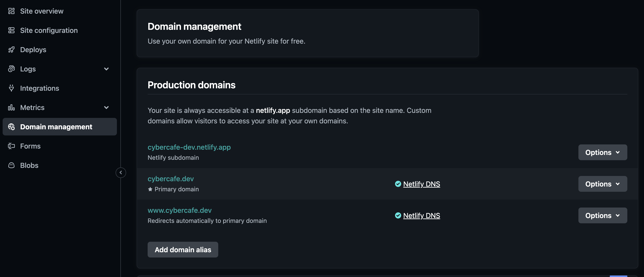Open the Integrations section
The height and width of the screenshot is (277, 644).
coord(59,88)
